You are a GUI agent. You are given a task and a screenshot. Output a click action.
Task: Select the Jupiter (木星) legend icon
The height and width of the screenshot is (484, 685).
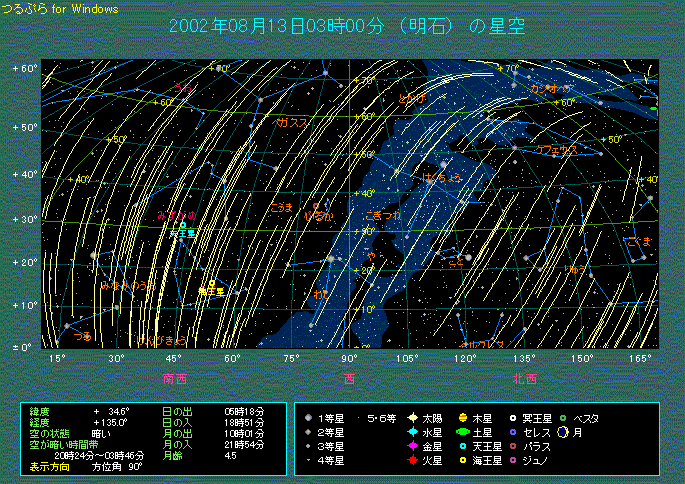tap(462, 417)
